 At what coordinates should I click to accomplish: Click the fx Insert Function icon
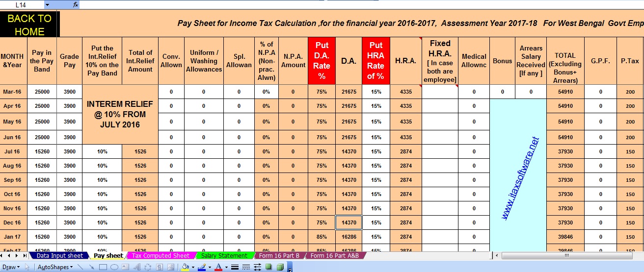tap(76, 4)
